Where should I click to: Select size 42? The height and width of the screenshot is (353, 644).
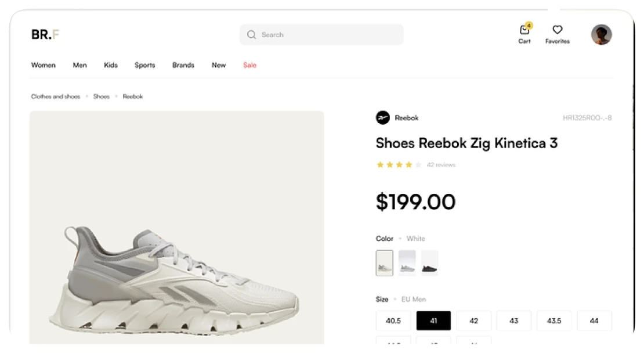coord(473,320)
